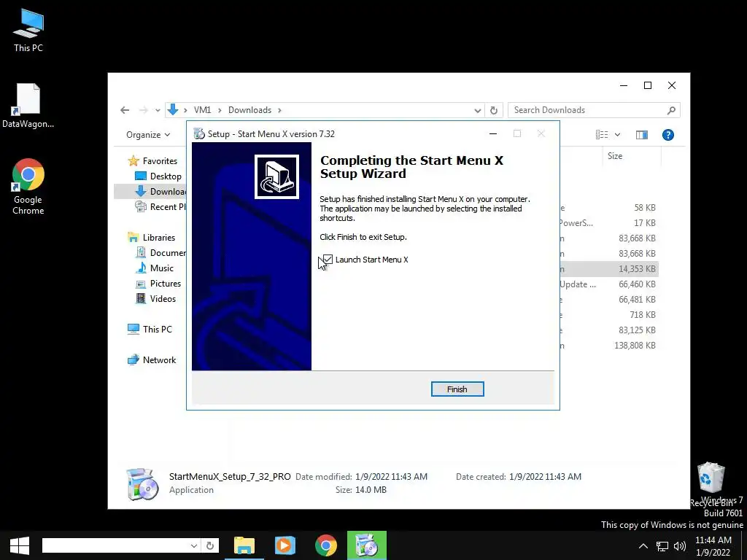This screenshot has height=560, width=747.
Task: Click the taskbar address input field
Action: tap(115, 545)
